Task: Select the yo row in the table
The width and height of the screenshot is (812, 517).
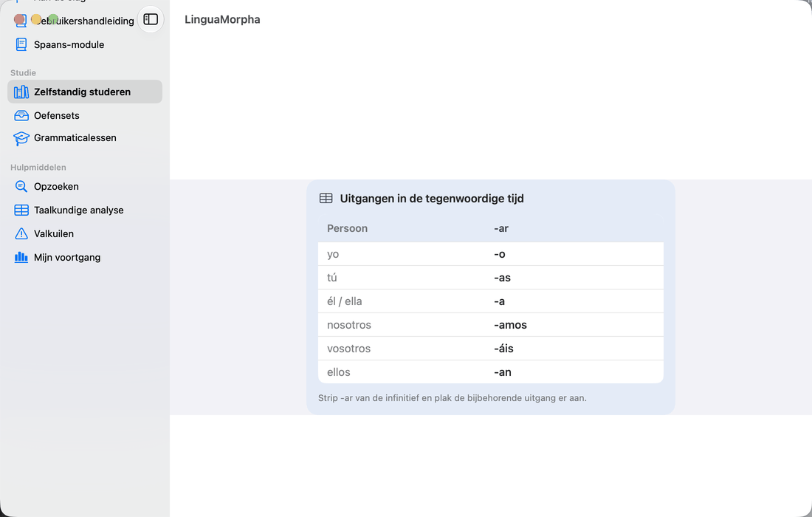Action: pos(490,254)
